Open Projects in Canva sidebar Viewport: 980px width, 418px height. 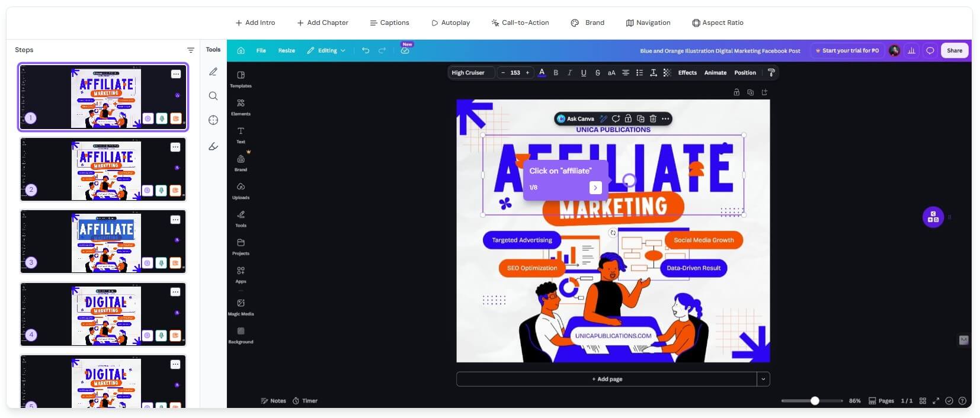(241, 246)
